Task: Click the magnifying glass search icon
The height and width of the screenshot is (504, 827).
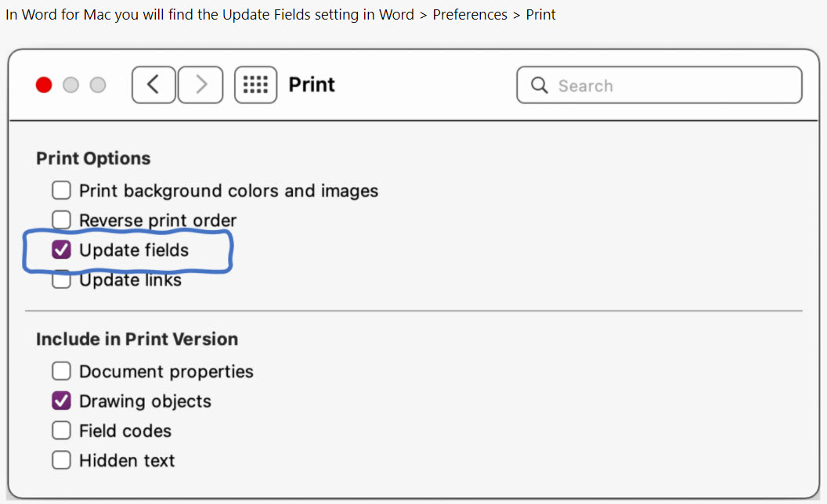Action: tap(539, 85)
